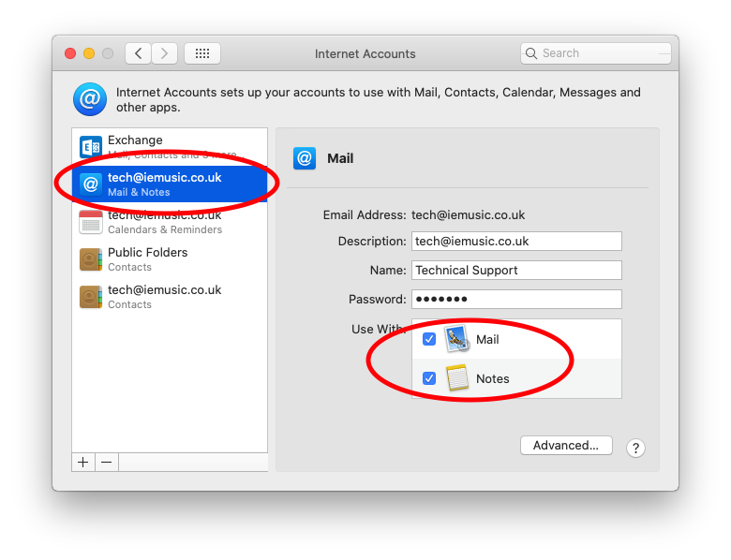Add a new account with plus button
Viewport: 731px width, 560px height.
click(83, 463)
